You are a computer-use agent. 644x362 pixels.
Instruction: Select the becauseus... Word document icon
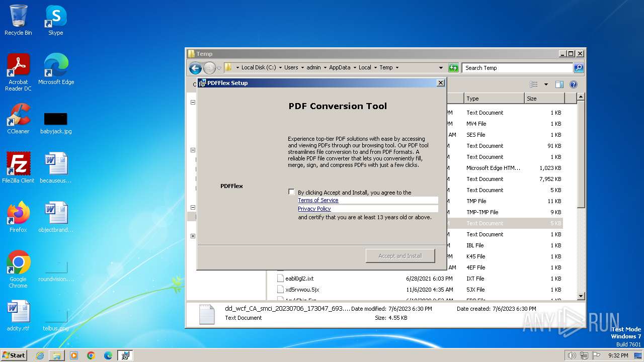click(56, 167)
